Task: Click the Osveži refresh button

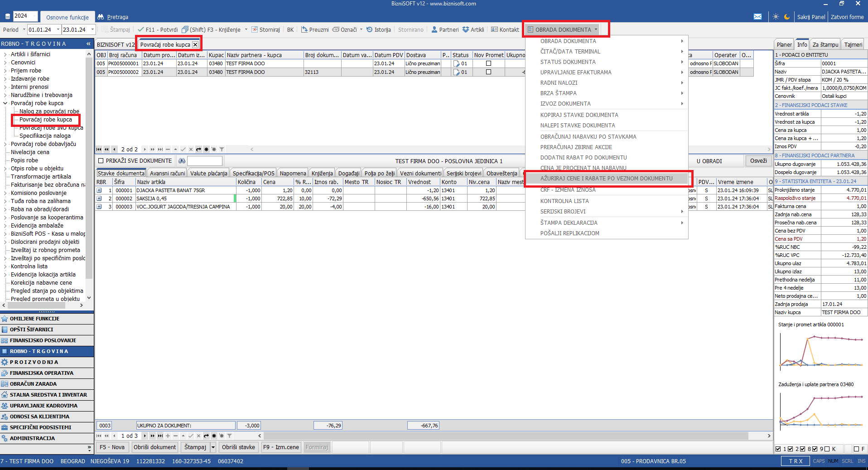Action: point(758,161)
